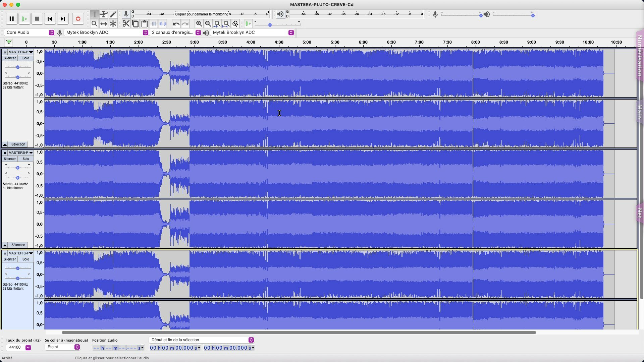Mute MASTERB-P track with Silencer
Image resolution: width=644 pixels, height=362 pixels.
[x=10, y=159]
